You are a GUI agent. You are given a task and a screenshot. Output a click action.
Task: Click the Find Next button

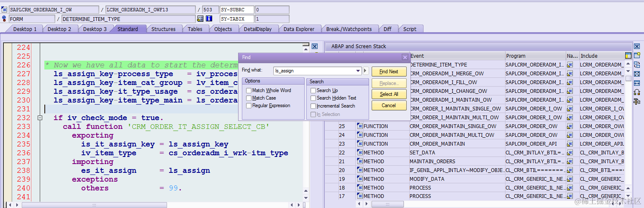(389, 72)
